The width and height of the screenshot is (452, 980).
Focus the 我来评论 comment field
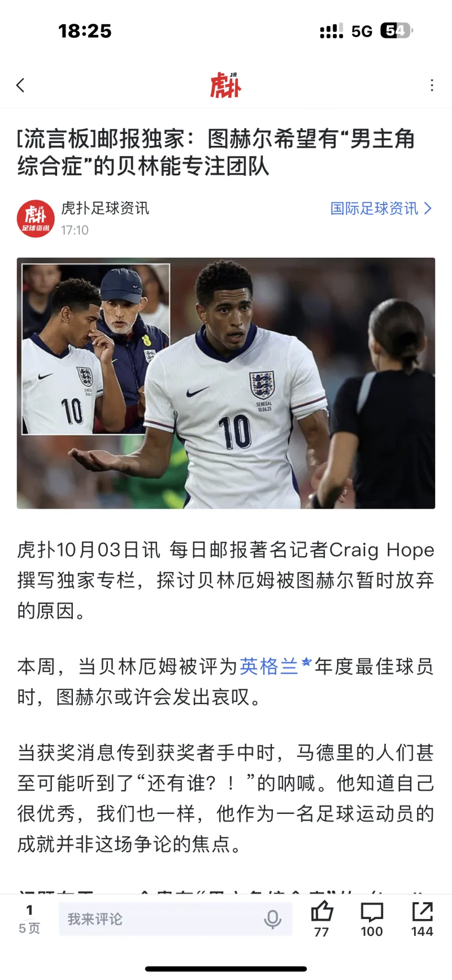point(175,919)
